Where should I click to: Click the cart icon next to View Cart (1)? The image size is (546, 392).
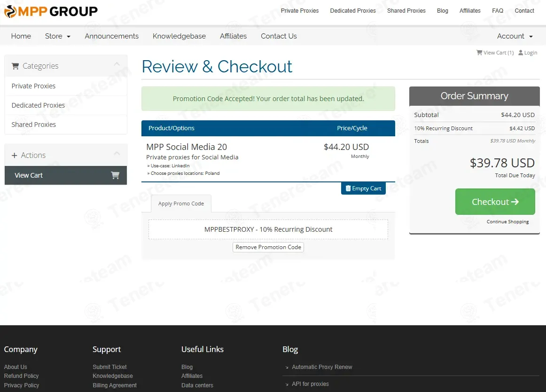coord(479,53)
